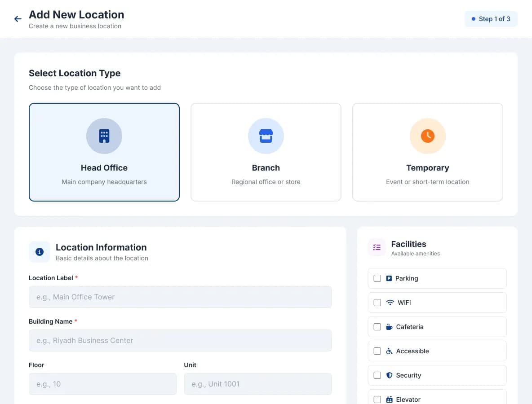Check the Accessible facility checkbox
Image resolution: width=532 pixels, height=404 pixels.
pos(377,351)
